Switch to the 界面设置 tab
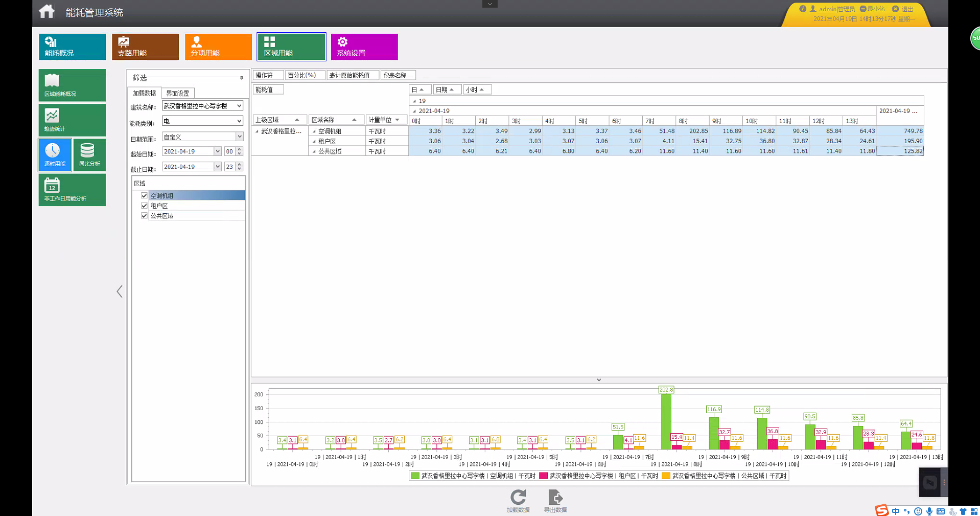The image size is (980, 516). click(177, 94)
